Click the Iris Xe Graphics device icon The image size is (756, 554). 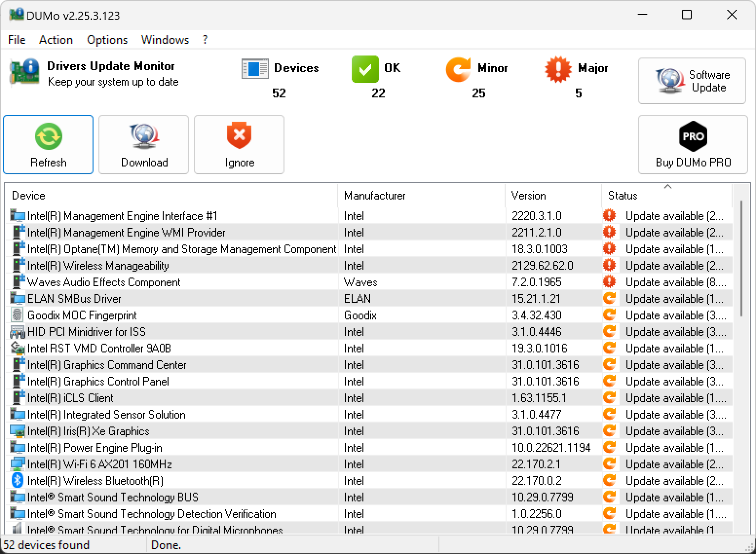coord(18,431)
